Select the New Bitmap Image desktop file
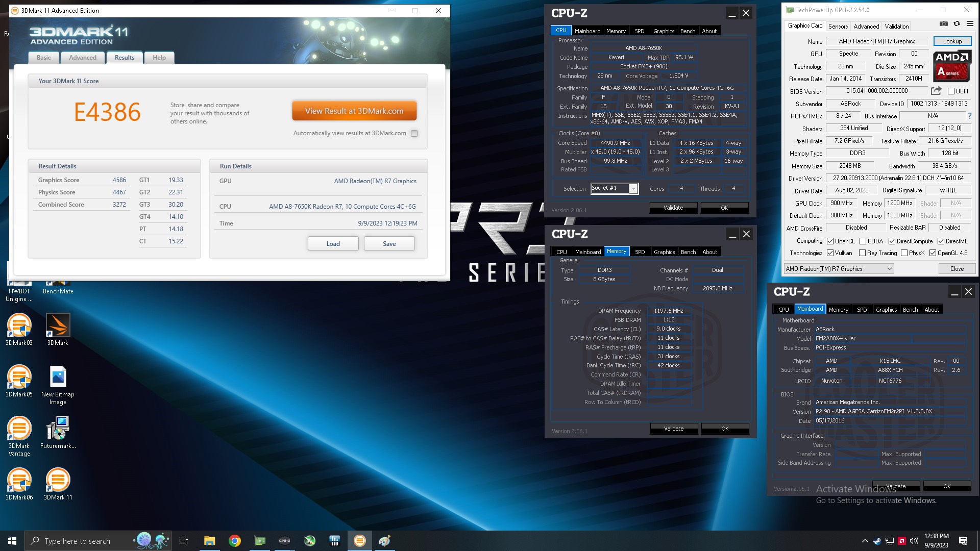The width and height of the screenshot is (980, 551). 58,385
